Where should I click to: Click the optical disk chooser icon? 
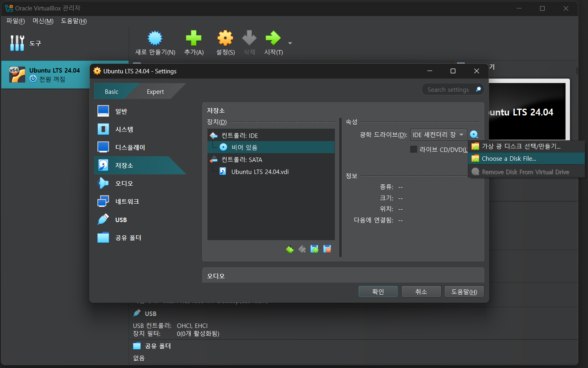[x=474, y=135]
